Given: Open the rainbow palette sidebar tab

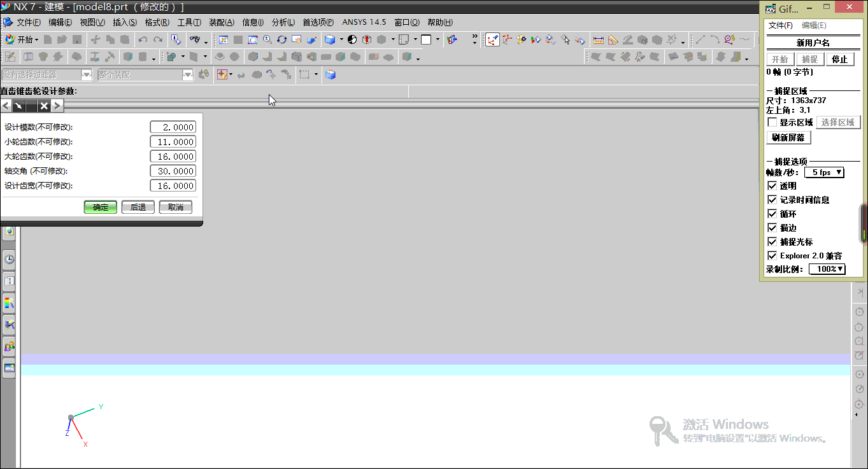Looking at the screenshot, I should tap(9, 303).
